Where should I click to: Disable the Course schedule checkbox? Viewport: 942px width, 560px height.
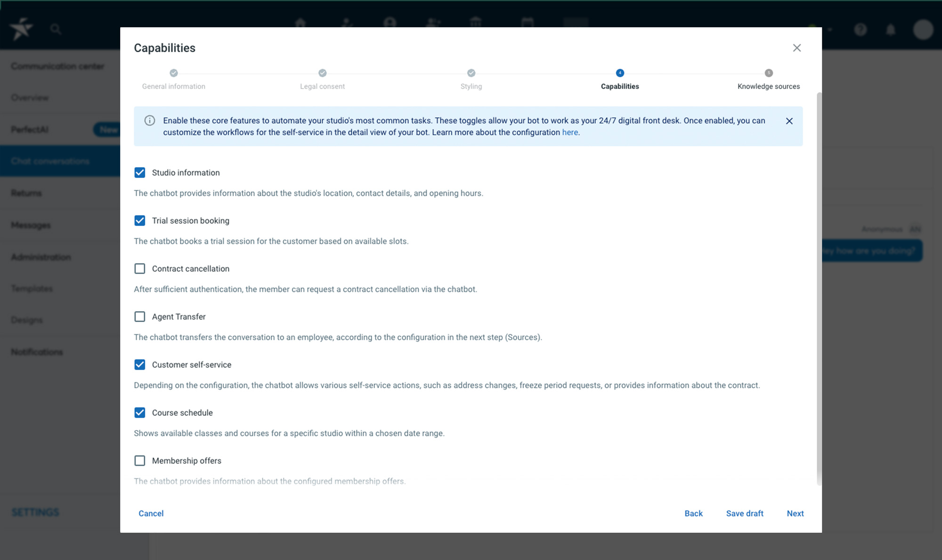click(x=140, y=413)
